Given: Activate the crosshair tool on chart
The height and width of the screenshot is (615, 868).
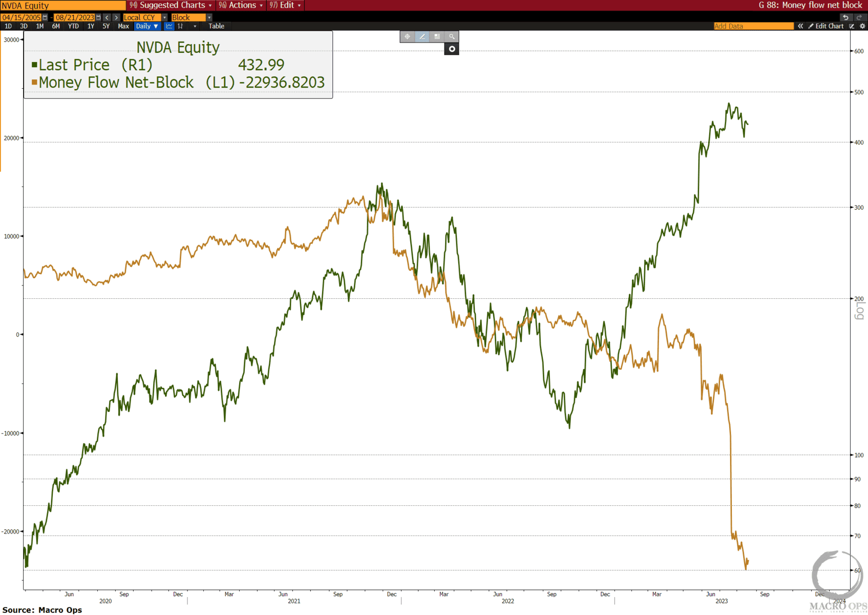Looking at the screenshot, I should click(407, 36).
